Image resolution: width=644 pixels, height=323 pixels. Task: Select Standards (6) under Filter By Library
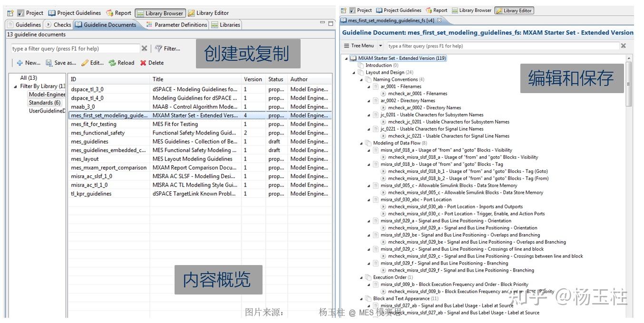click(x=44, y=103)
